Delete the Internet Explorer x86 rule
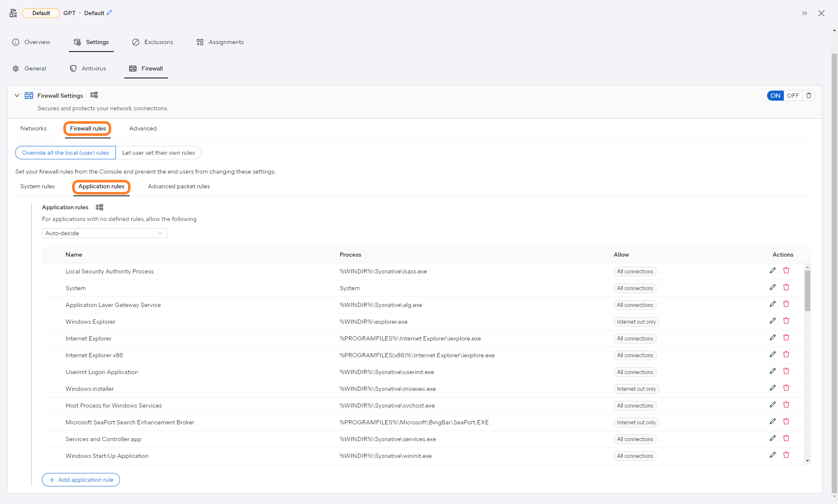Viewport: 838px width, 504px height. pos(786,354)
